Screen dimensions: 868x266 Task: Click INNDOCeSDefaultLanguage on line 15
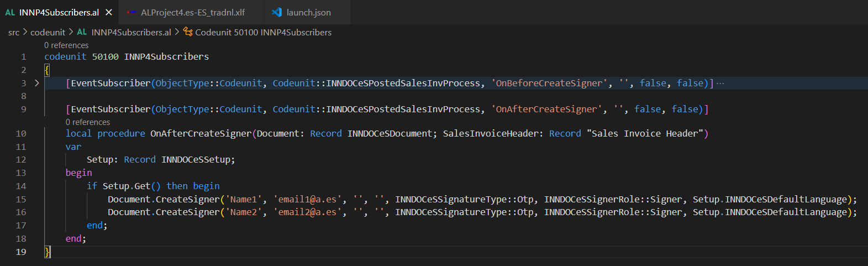coord(786,200)
